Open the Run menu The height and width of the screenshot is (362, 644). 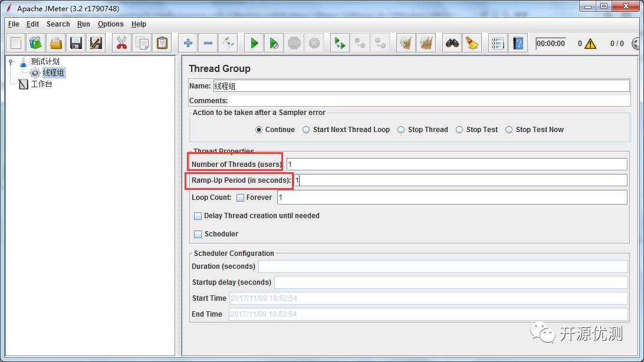click(x=83, y=24)
